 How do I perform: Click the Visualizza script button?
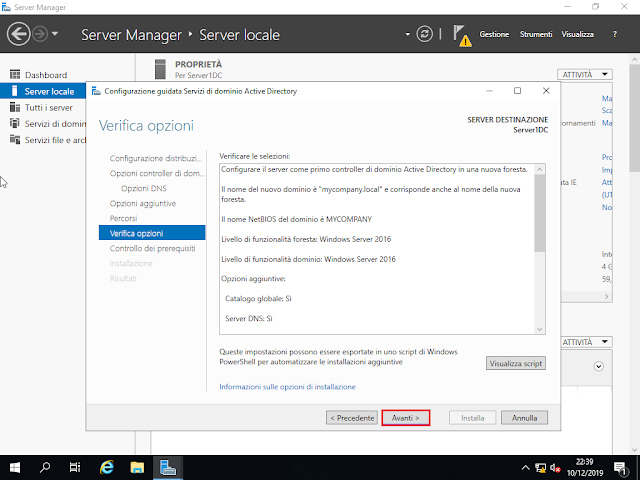click(516, 363)
